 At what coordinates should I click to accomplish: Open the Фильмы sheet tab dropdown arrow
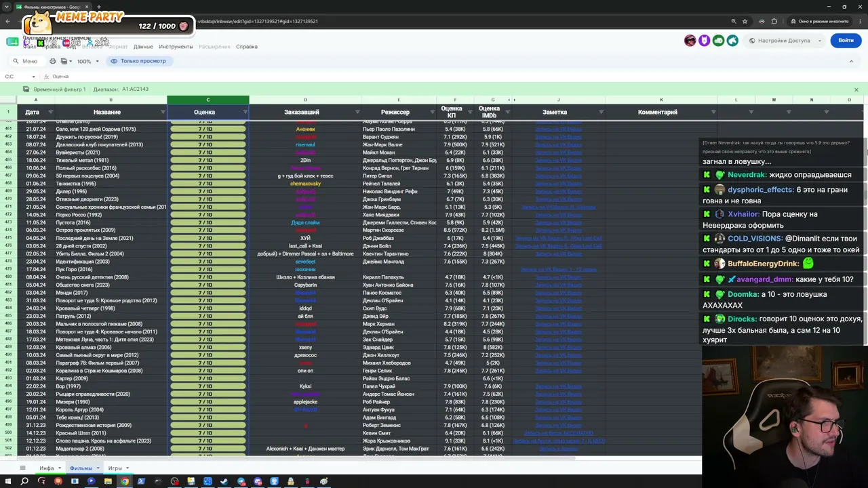tap(98, 468)
